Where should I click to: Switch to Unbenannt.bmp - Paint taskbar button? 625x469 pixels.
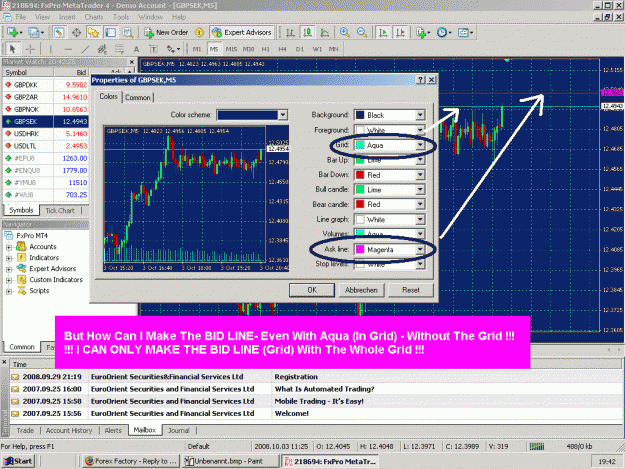pos(230,461)
